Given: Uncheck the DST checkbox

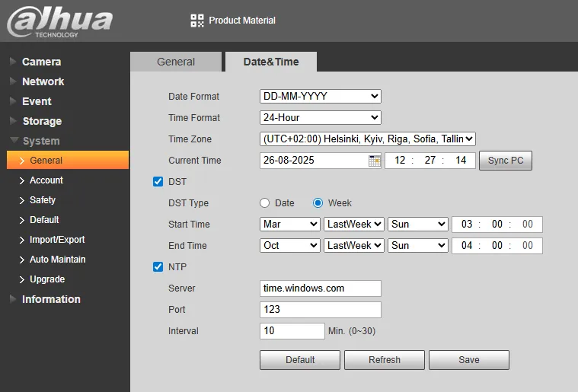Looking at the screenshot, I should click(x=158, y=182).
